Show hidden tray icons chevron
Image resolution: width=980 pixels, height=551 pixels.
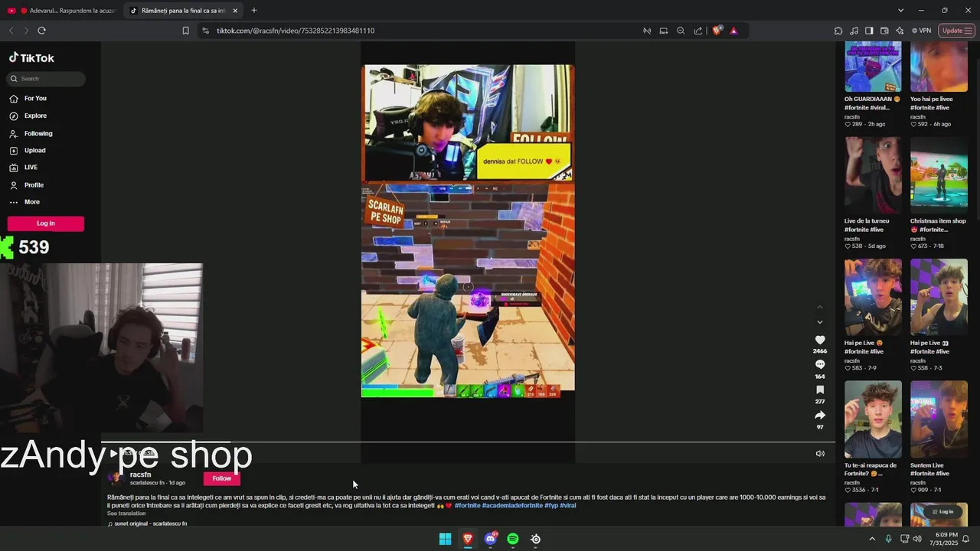(871, 539)
